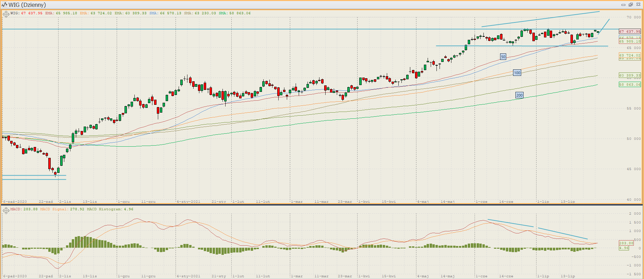
Task: Select the blue '100' moving average label
Action: point(517,72)
